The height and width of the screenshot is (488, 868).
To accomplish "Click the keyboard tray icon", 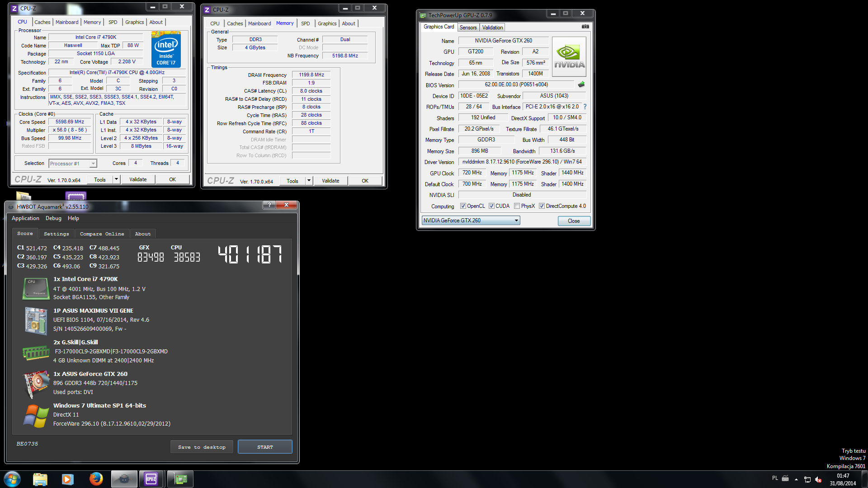I will 785,478.
